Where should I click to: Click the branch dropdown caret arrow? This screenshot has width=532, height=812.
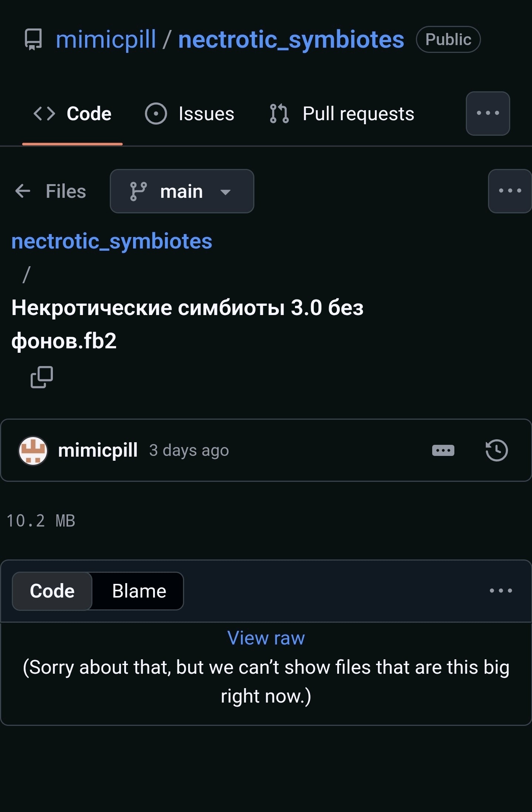226,192
